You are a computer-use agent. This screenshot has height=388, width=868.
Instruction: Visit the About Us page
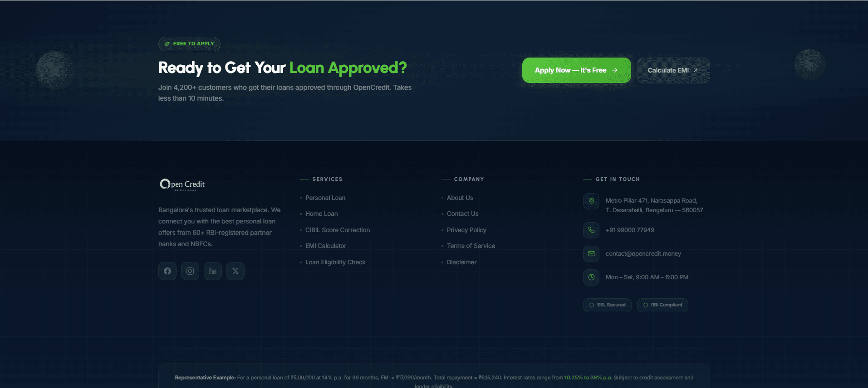click(460, 198)
